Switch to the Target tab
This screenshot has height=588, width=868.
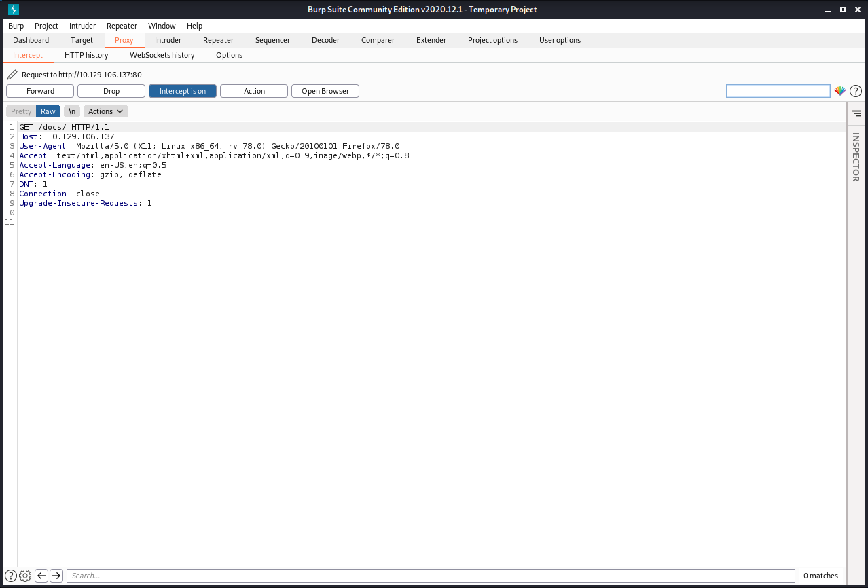(x=82, y=40)
